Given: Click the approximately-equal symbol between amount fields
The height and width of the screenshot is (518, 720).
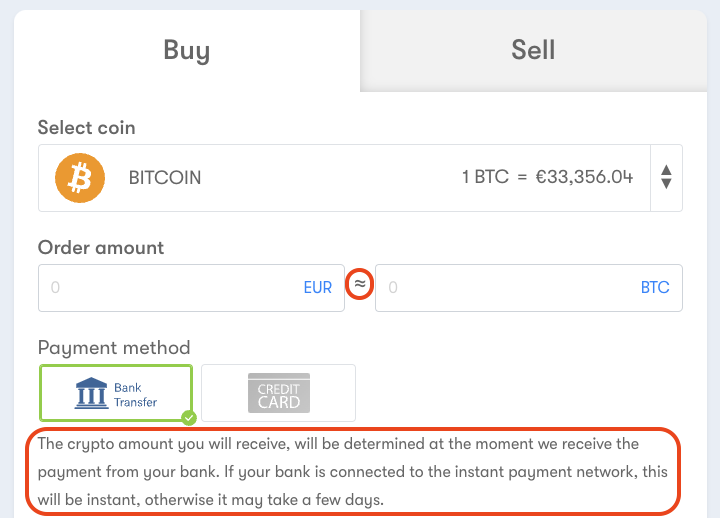Looking at the screenshot, I should tap(360, 284).
